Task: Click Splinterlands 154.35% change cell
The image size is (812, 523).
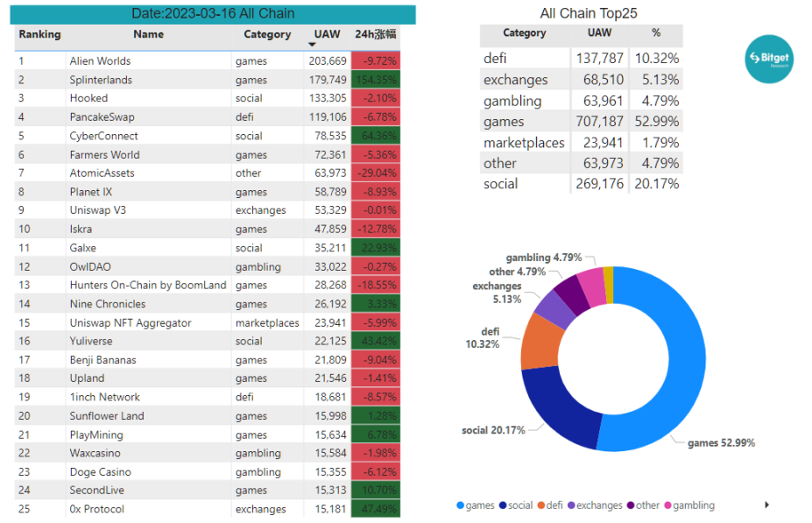Action: click(376, 80)
